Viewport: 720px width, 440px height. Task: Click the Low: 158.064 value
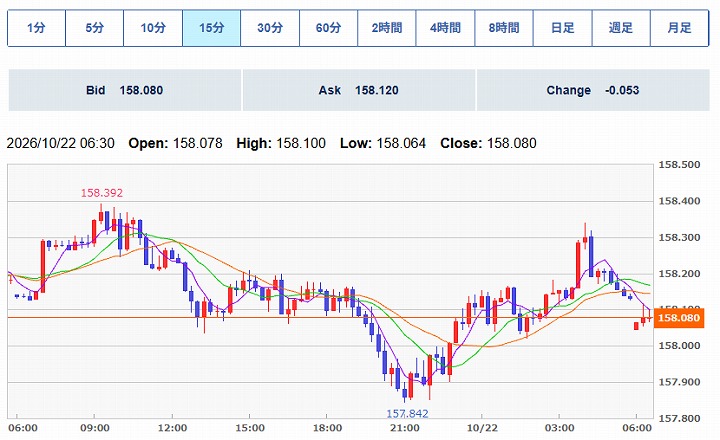point(383,143)
